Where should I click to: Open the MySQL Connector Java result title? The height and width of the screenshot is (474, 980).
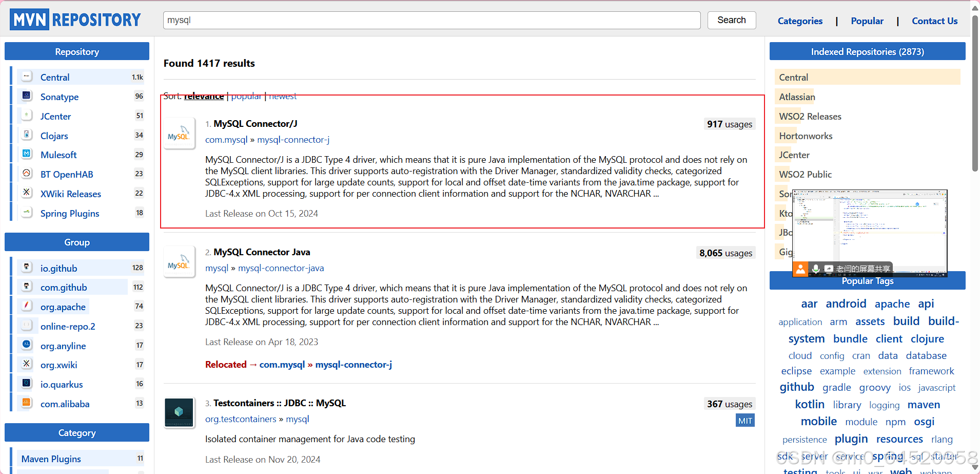[262, 252]
